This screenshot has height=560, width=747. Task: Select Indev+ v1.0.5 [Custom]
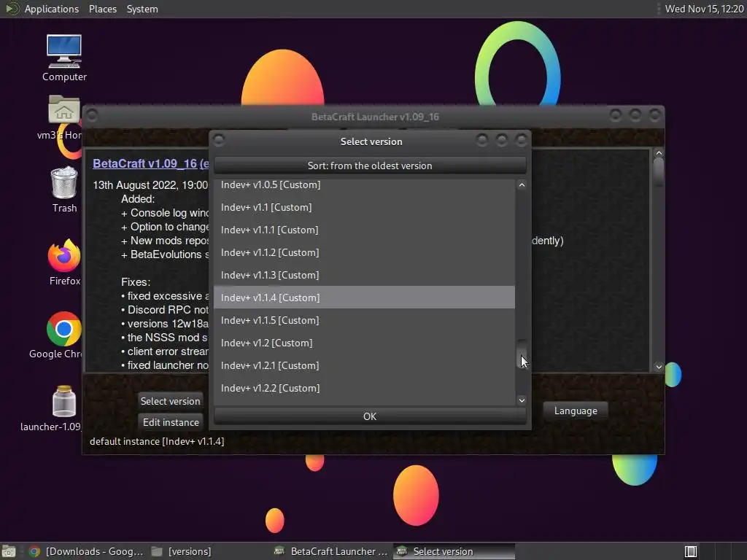click(364, 184)
